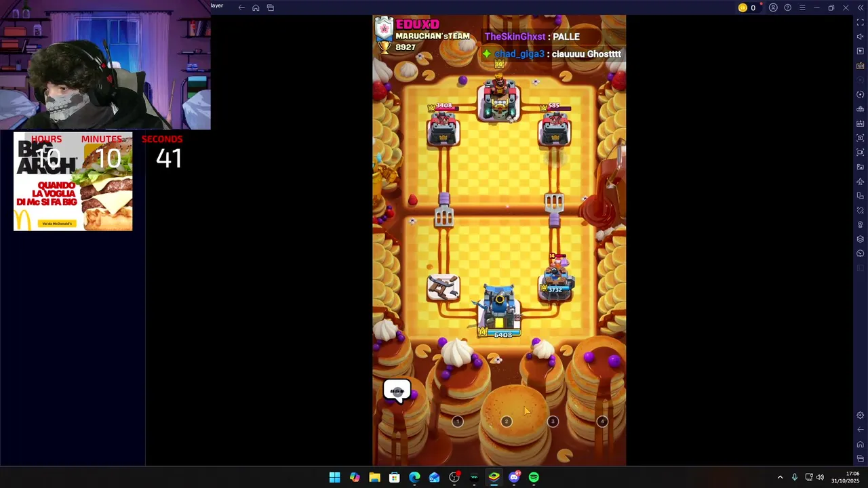Open the clock showing 17:06
The image size is (868, 488).
(x=846, y=477)
